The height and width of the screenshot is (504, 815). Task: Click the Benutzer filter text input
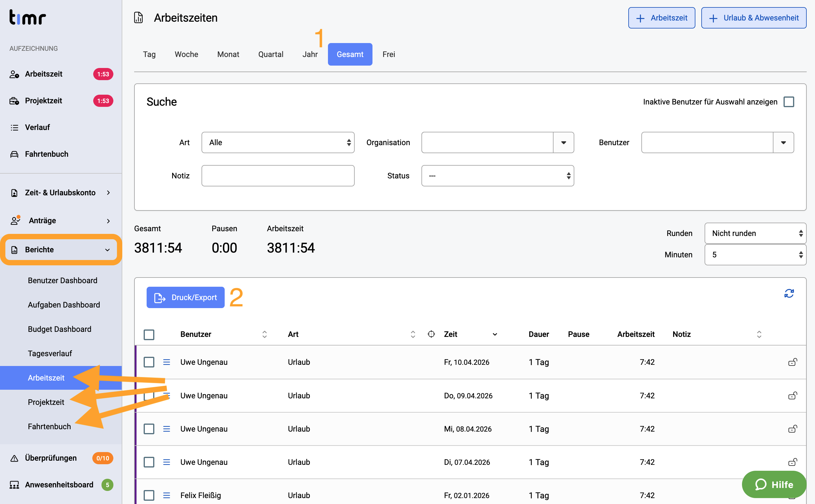pyautogui.click(x=707, y=142)
